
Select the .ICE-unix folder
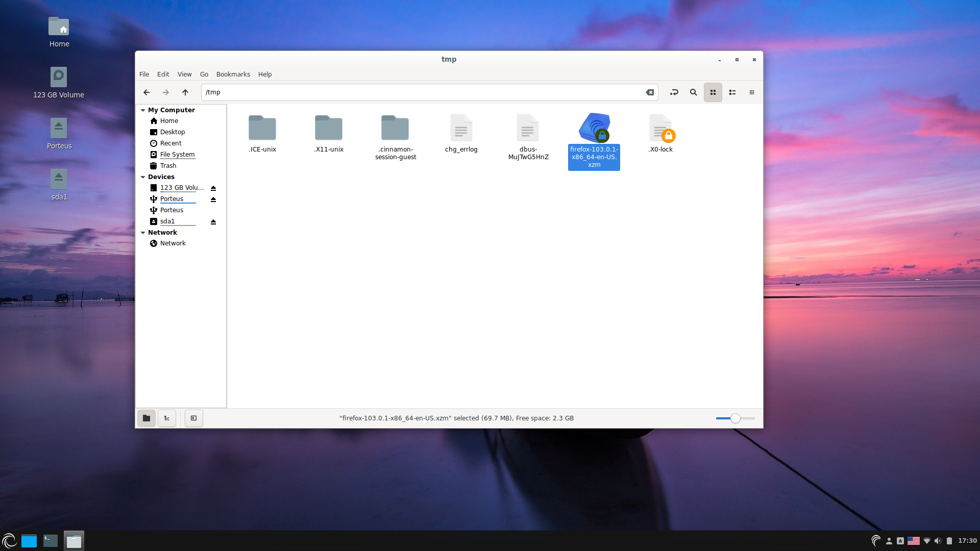tap(262, 134)
